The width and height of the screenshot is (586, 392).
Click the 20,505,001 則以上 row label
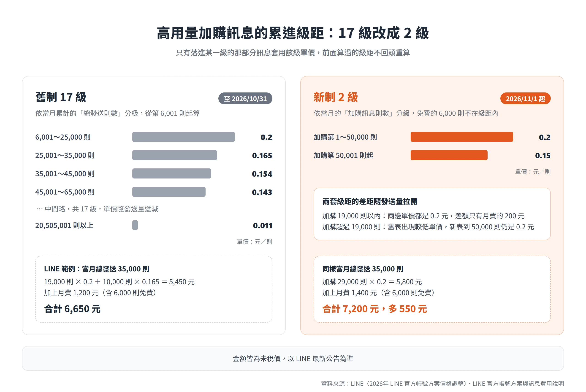[x=64, y=225]
